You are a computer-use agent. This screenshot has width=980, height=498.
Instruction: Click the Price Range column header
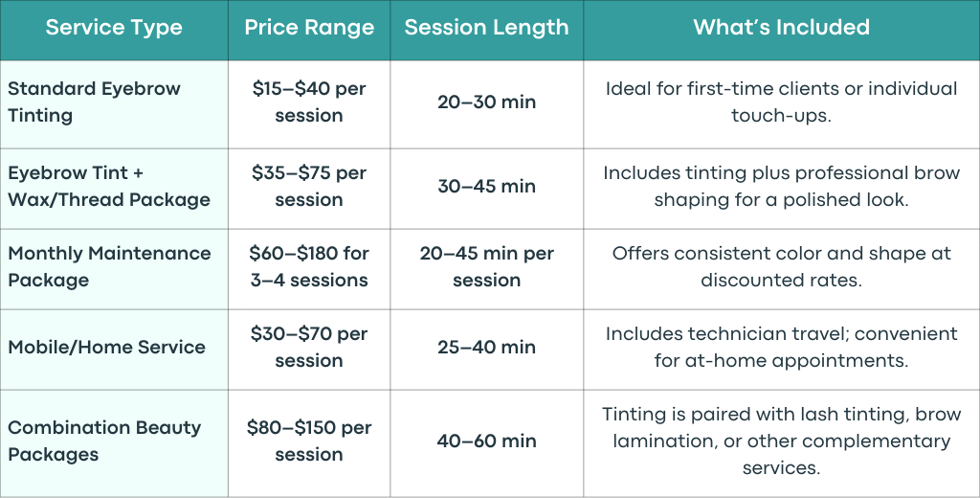(309, 28)
